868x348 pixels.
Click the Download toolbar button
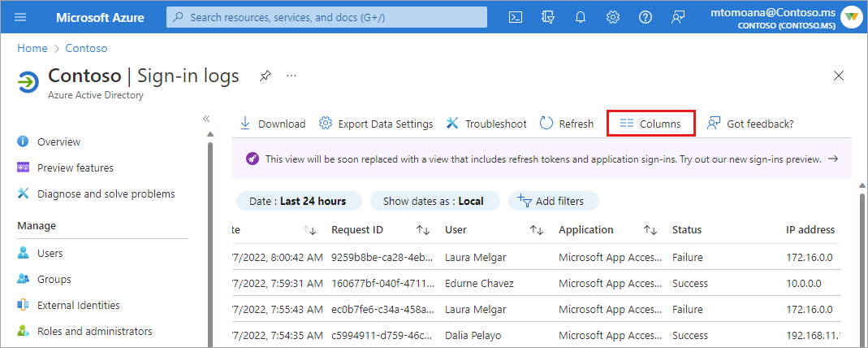tap(273, 124)
